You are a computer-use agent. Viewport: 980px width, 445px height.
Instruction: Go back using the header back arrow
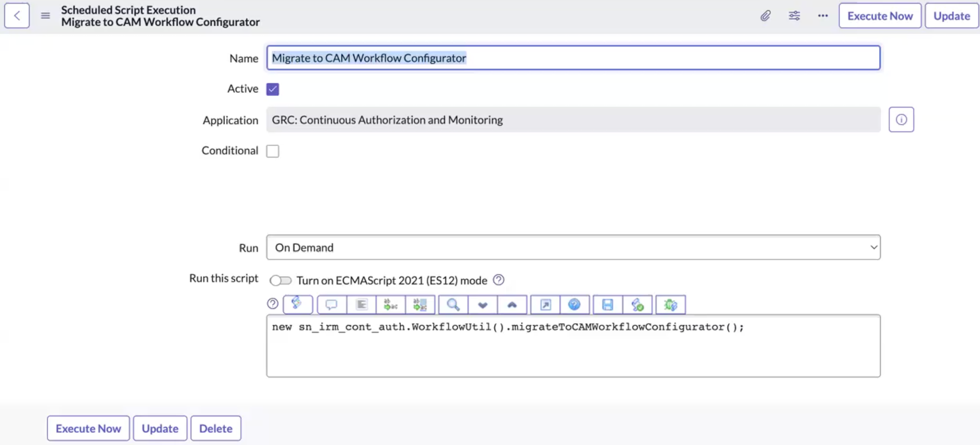point(17,16)
